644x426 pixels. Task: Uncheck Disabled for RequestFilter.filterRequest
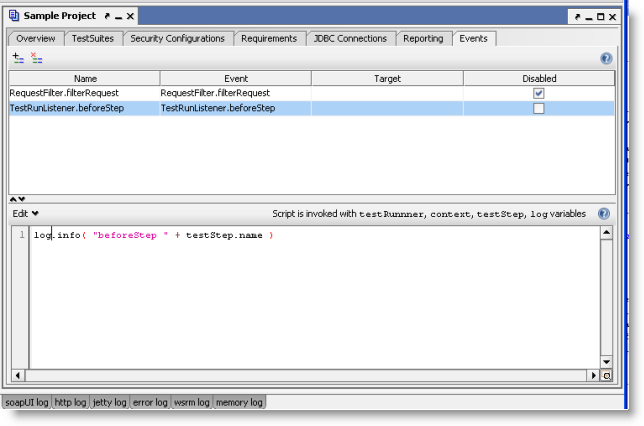point(538,93)
